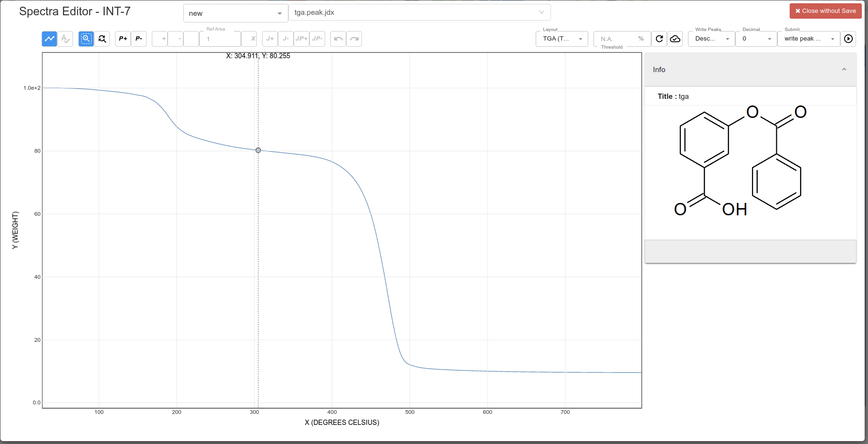Open the spectrum file selector showing tga.peak.jdx

pyautogui.click(x=419, y=12)
